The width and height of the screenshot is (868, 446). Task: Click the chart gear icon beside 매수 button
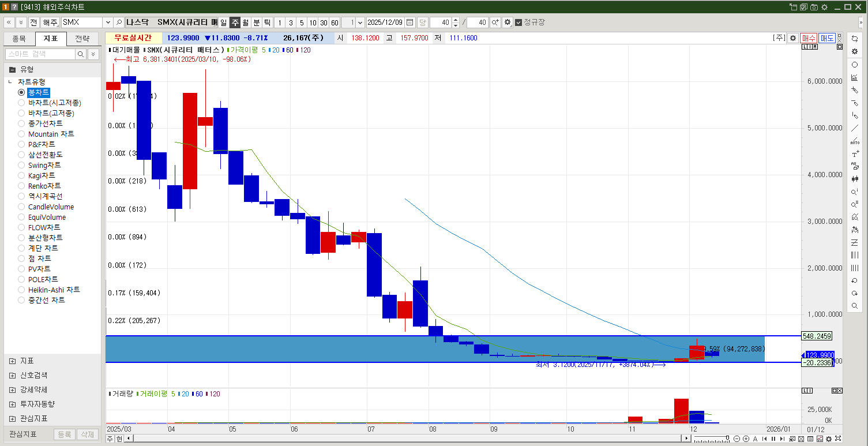tap(793, 38)
